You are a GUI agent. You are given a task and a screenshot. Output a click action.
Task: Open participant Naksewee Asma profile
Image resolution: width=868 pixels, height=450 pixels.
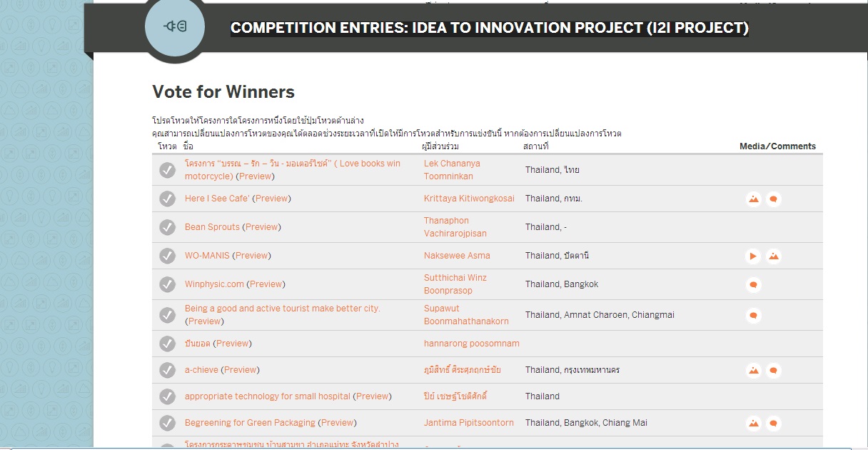[x=457, y=256]
